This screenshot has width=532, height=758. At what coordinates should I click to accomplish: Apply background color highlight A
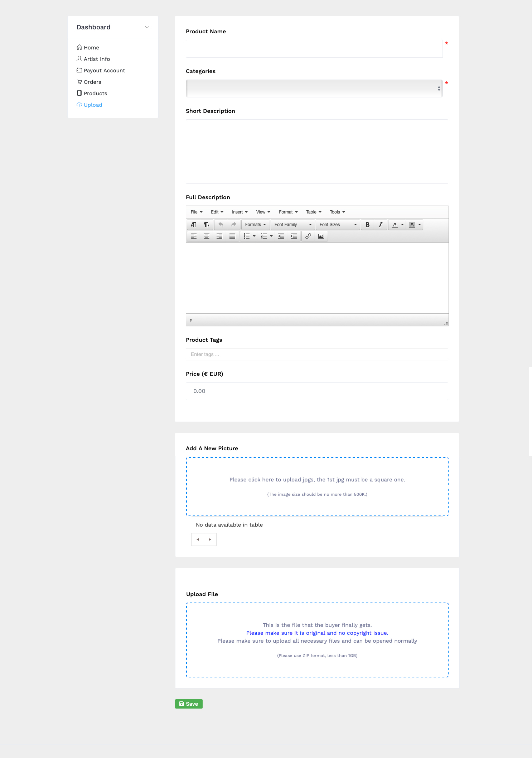(412, 225)
